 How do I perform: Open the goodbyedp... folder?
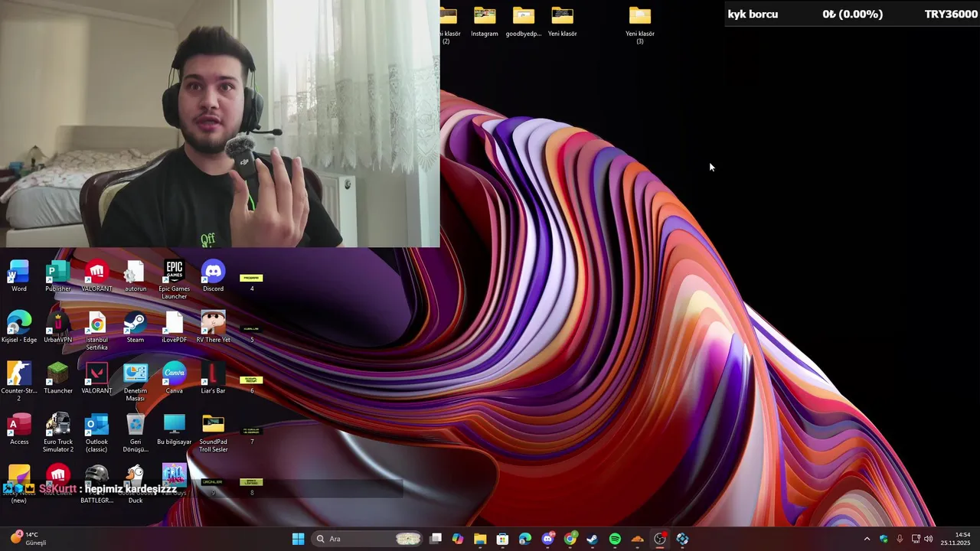(x=524, y=21)
